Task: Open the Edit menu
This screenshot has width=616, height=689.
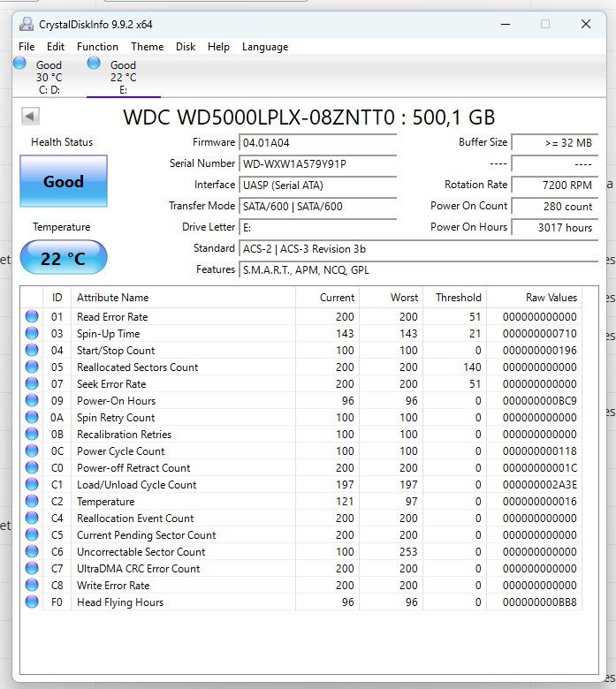Action: (56, 47)
